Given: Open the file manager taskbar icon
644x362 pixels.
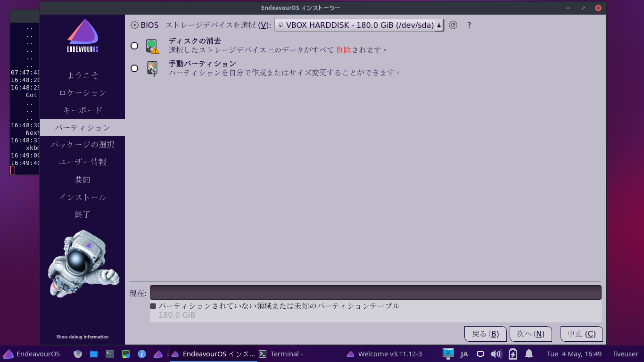Looking at the screenshot, I should click(x=94, y=354).
